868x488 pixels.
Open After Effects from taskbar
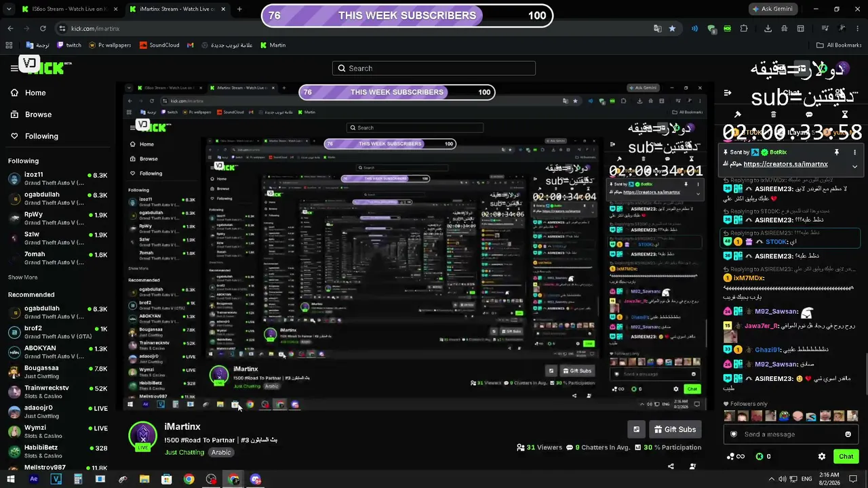(x=33, y=479)
